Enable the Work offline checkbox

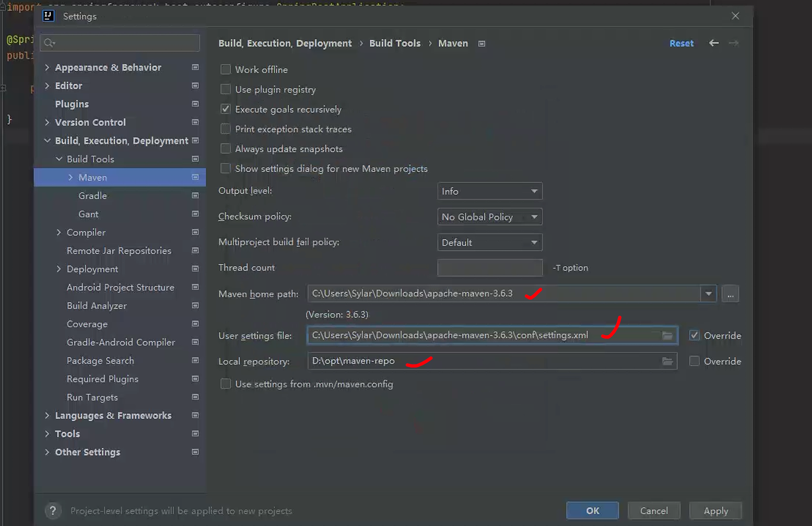coord(226,69)
